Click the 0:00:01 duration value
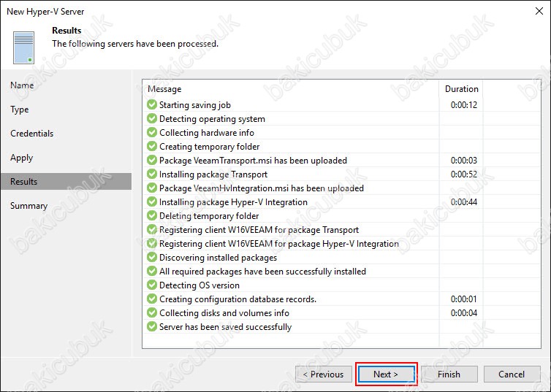 point(464,299)
